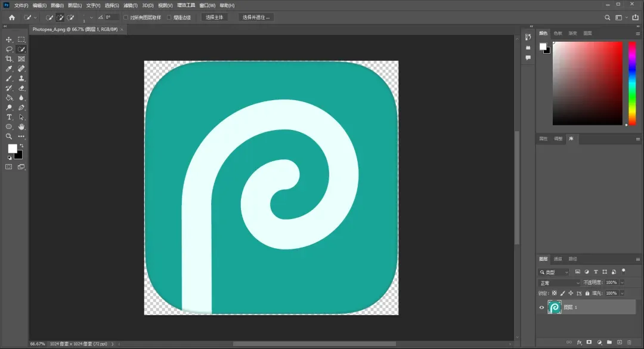
Task: Toggle lock image pixels brush icon
Action: pyautogui.click(x=563, y=293)
